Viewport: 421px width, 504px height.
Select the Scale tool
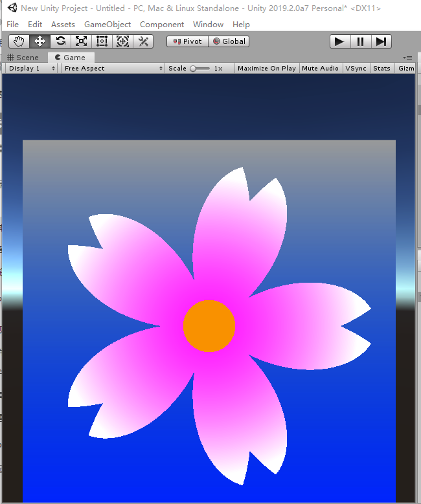point(81,41)
